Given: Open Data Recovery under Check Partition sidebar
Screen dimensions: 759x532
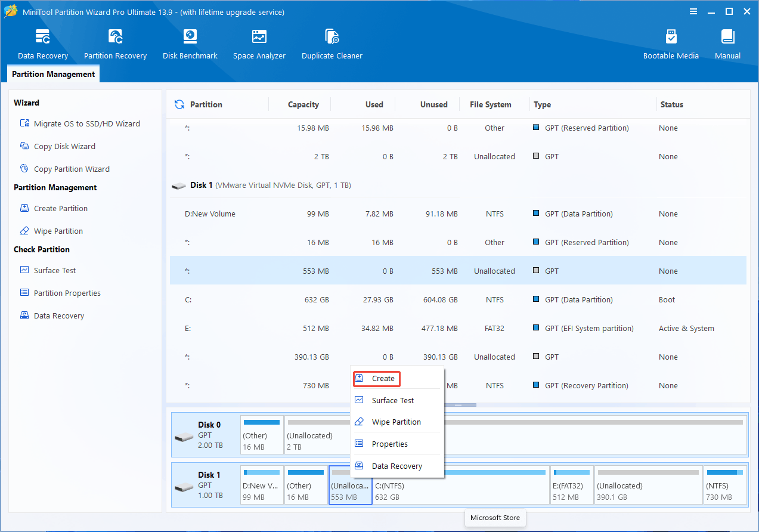Looking at the screenshot, I should [52, 316].
